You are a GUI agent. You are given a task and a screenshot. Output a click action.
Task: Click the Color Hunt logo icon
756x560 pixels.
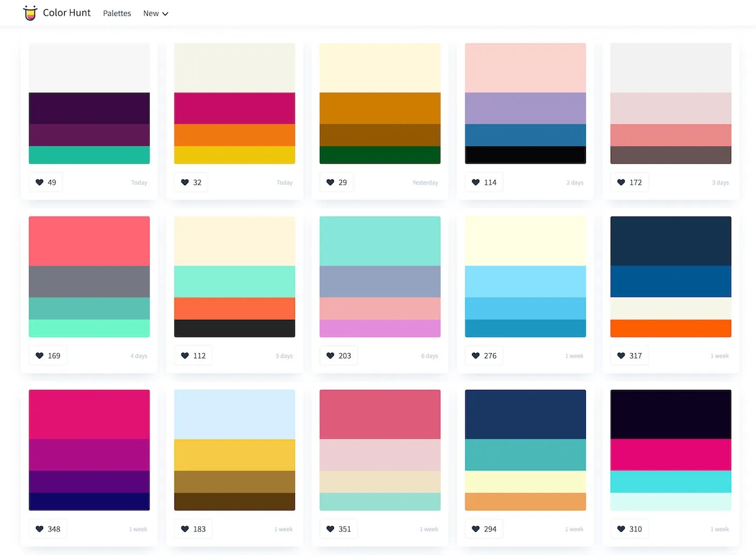[30, 12]
